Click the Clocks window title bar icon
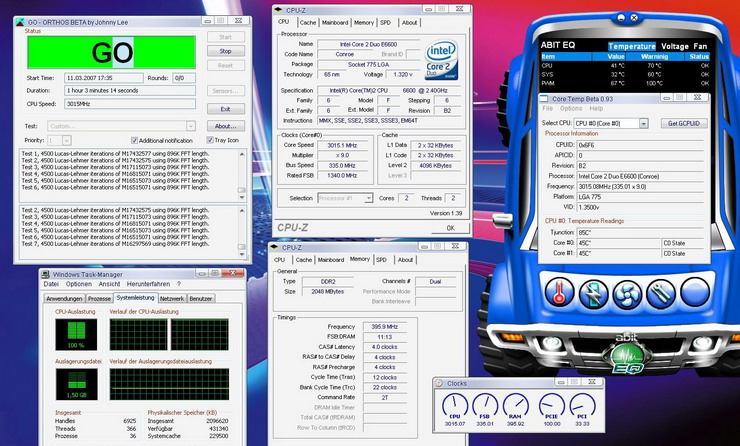The image size is (740, 446). pyautogui.click(x=439, y=383)
